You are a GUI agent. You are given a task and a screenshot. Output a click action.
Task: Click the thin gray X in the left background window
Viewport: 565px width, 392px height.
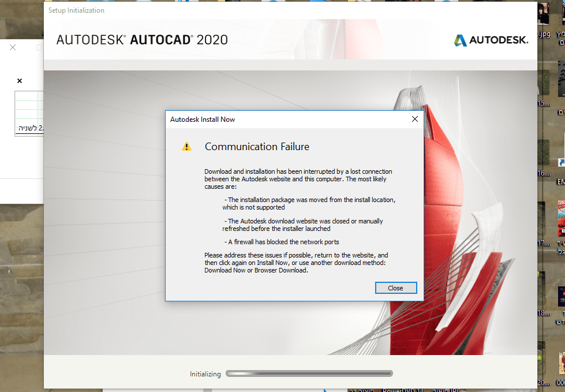point(13,47)
